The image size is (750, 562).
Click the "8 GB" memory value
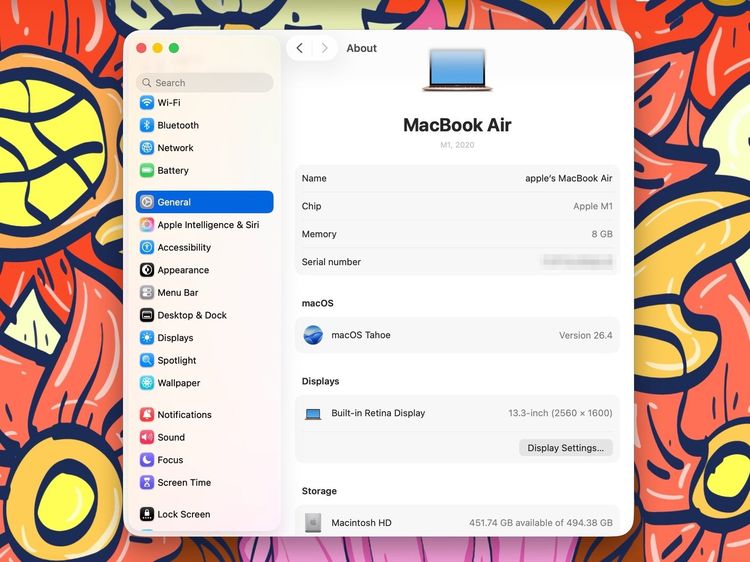(602, 234)
